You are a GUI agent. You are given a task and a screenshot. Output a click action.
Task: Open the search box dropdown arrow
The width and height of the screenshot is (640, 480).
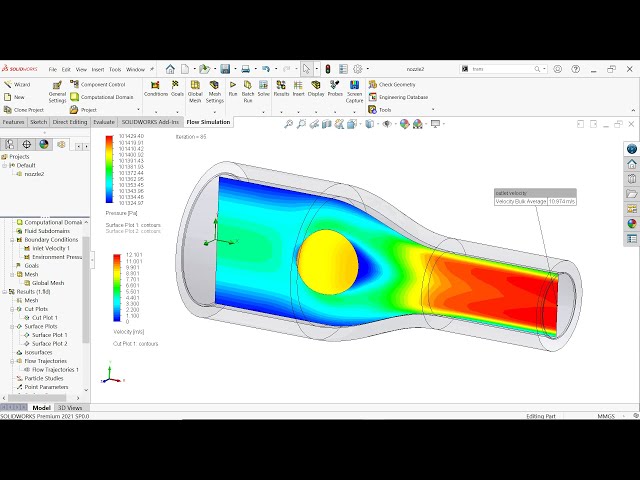click(x=544, y=69)
